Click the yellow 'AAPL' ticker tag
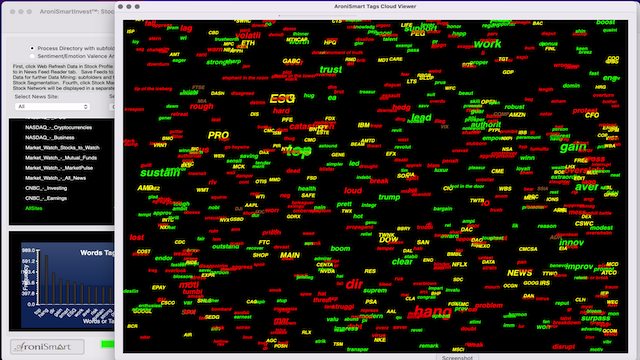This screenshot has height=360, width=640. (251, 205)
